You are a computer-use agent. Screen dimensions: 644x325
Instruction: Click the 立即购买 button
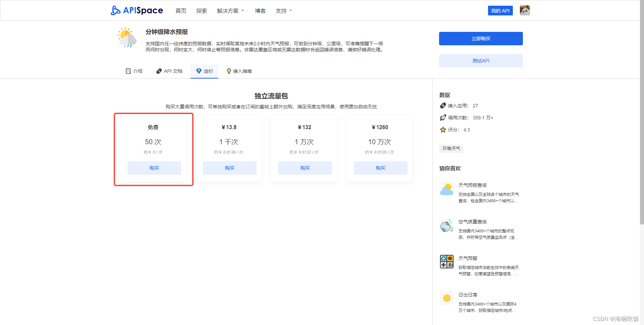pyautogui.click(x=481, y=38)
